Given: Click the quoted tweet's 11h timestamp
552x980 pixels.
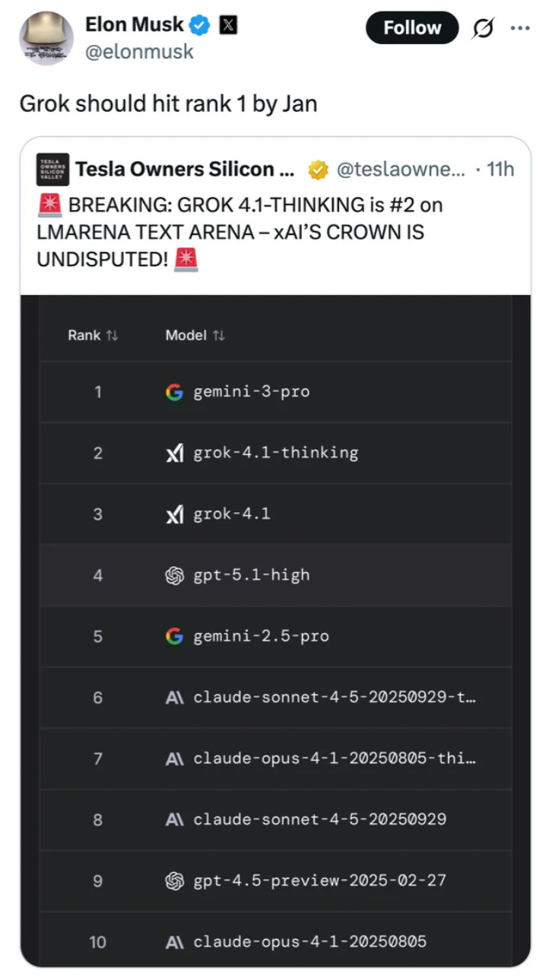Looking at the screenshot, I should pos(500,169).
